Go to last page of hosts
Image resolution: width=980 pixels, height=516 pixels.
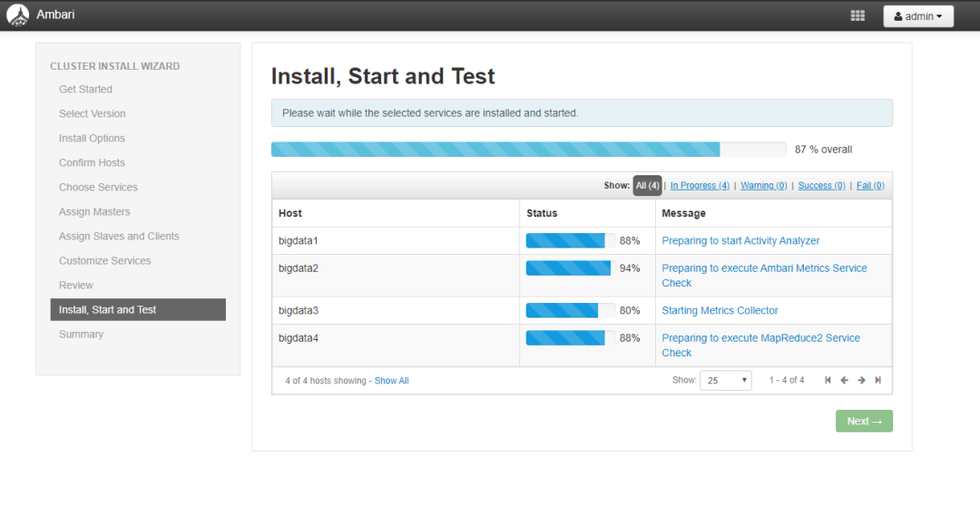878,380
